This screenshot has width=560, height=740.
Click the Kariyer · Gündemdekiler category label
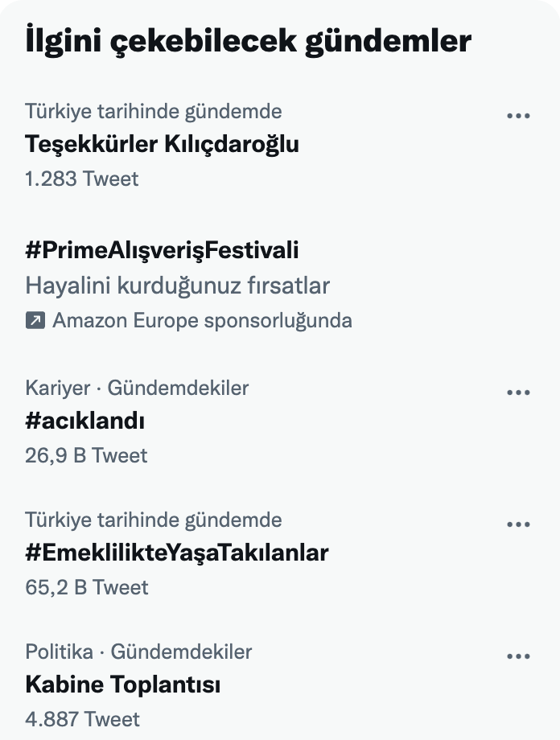click(x=137, y=387)
